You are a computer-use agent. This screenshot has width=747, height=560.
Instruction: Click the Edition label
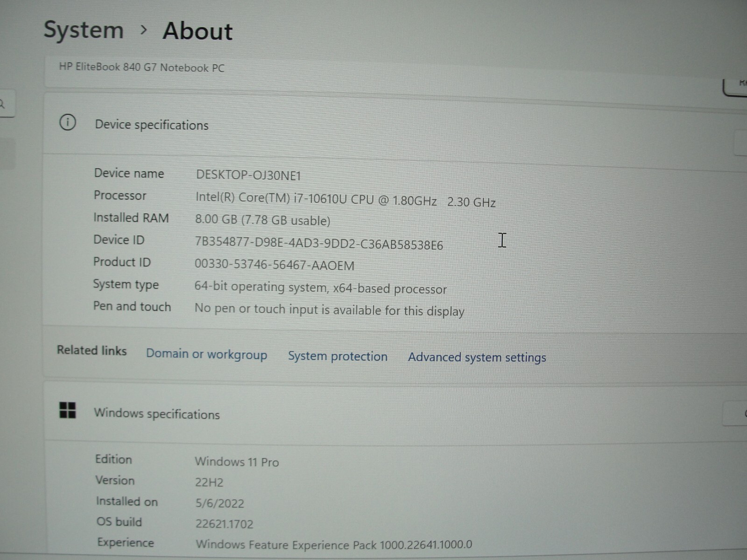coord(113,459)
